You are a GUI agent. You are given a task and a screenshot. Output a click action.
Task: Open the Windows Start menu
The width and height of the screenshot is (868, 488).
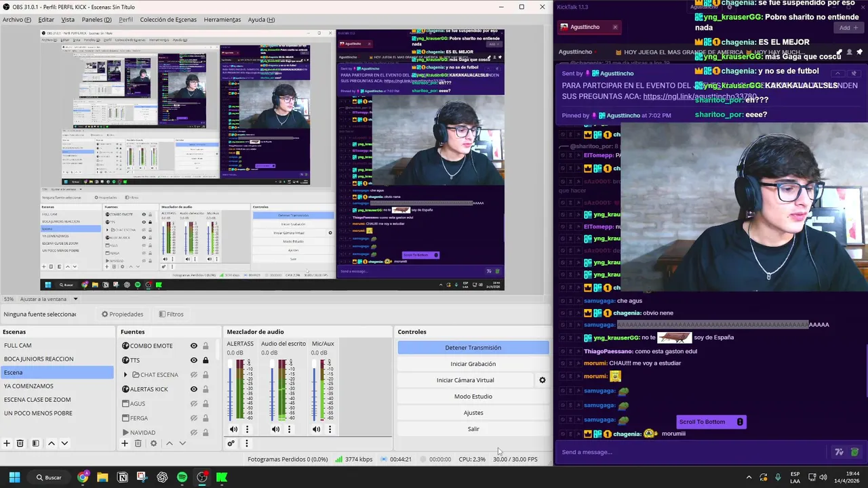tap(14, 477)
